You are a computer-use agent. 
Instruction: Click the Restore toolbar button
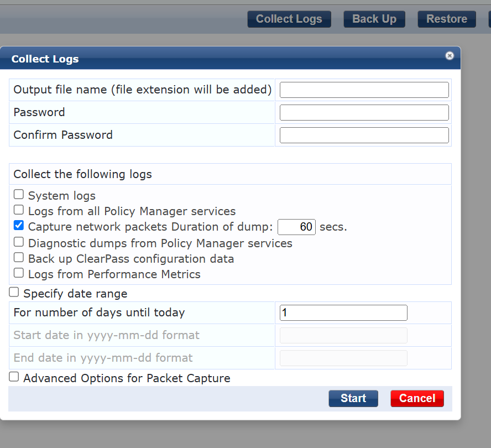click(x=446, y=19)
